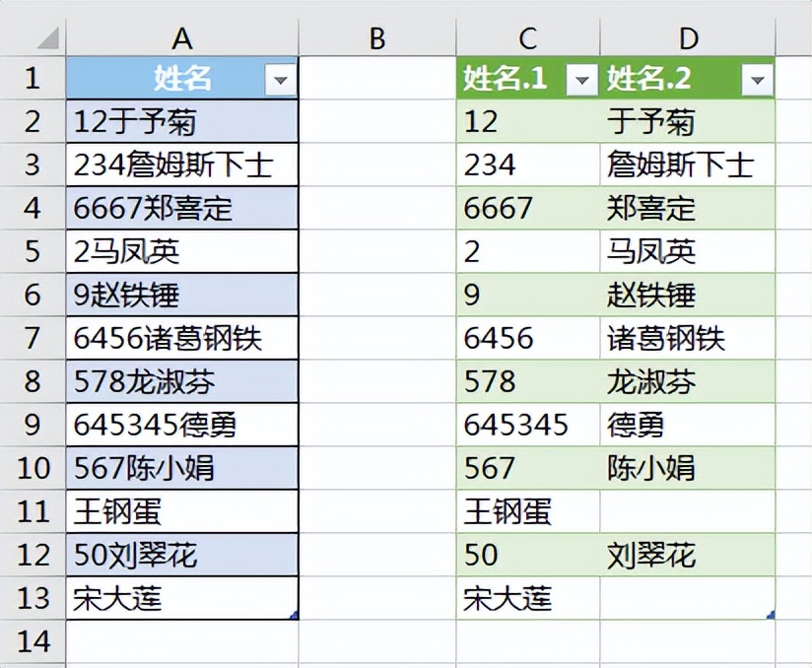This screenshot has width=812, height=668.
Task: Click cell 宋大莲 in column A
Action: [182, 598]
